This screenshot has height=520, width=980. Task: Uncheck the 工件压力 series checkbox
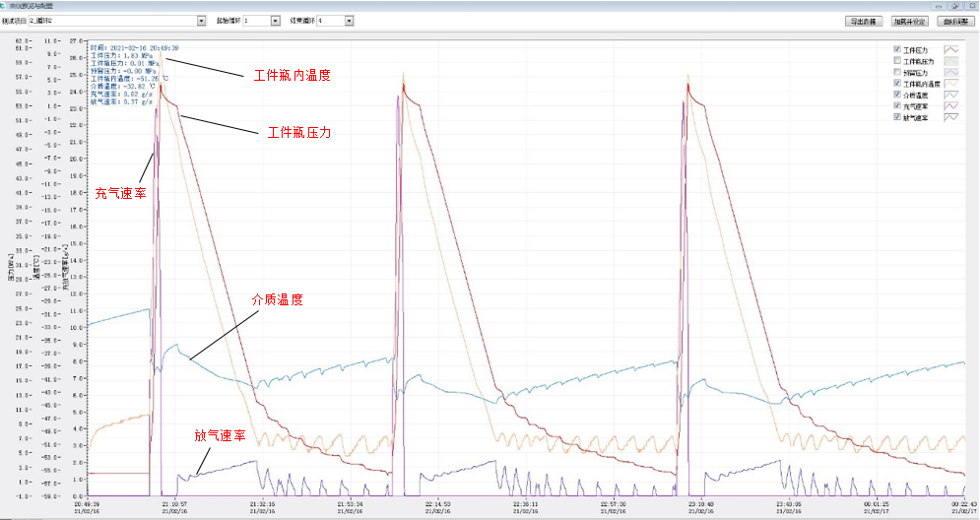coord(896,49)
